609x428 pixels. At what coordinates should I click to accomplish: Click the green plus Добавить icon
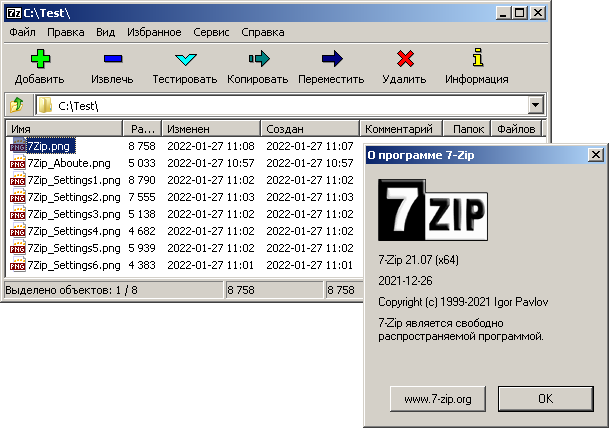[40, 59]
